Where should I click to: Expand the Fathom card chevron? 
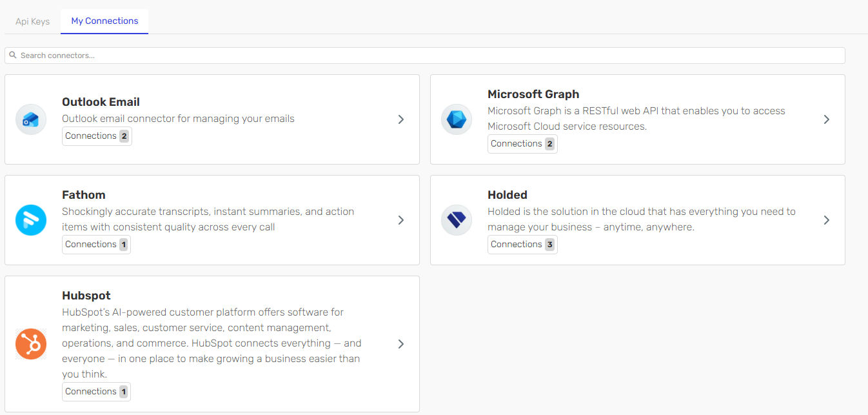401,220
